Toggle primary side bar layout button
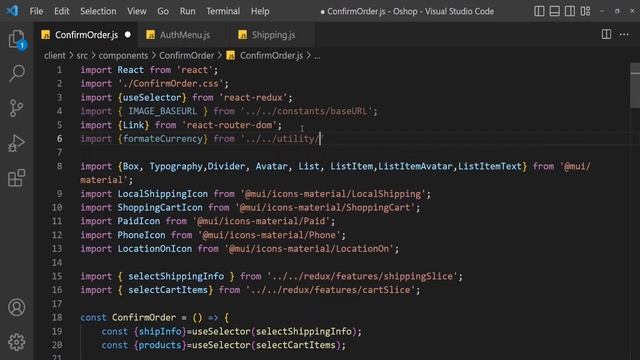640x360 pixels. click(x=539, y=11)
